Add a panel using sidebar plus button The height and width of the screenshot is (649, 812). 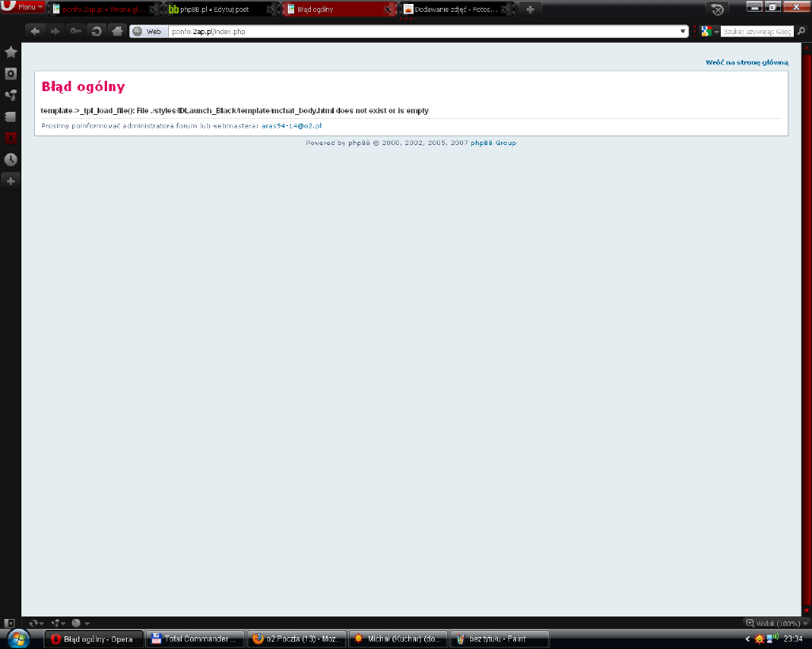(10, 181)
